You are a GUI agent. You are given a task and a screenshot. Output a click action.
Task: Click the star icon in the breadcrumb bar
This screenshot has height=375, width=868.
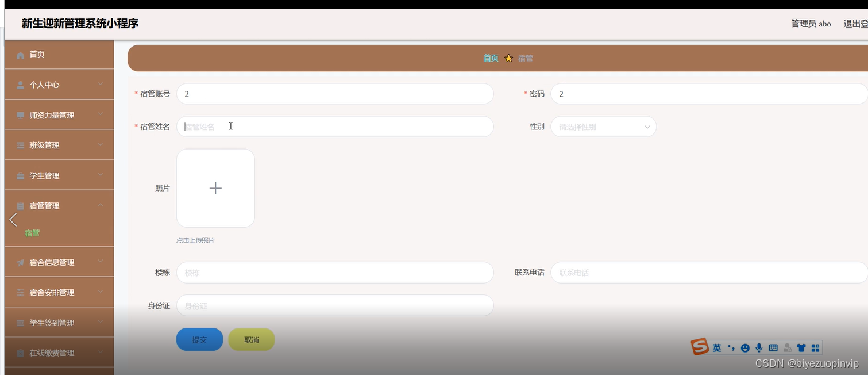click(508, 58)
